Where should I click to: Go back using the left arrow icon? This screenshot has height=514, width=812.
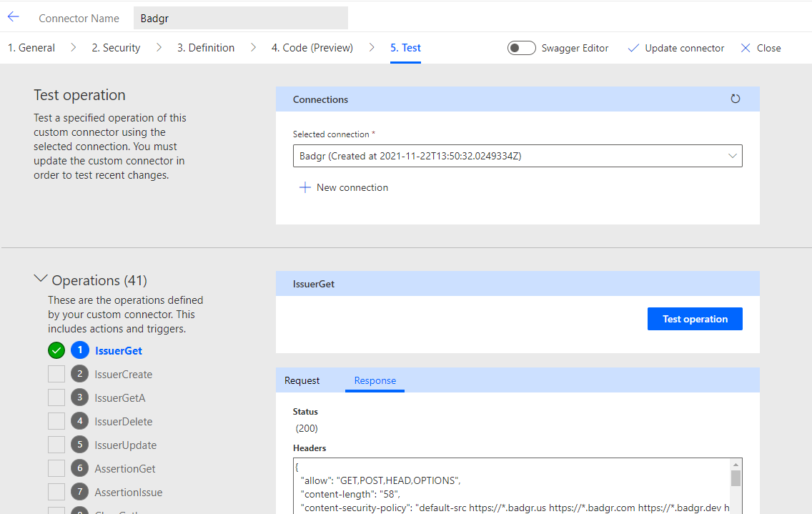(14, 17)
